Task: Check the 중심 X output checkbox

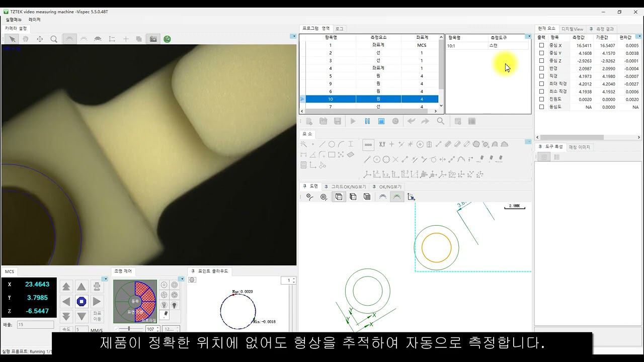Action: (541, 45)
